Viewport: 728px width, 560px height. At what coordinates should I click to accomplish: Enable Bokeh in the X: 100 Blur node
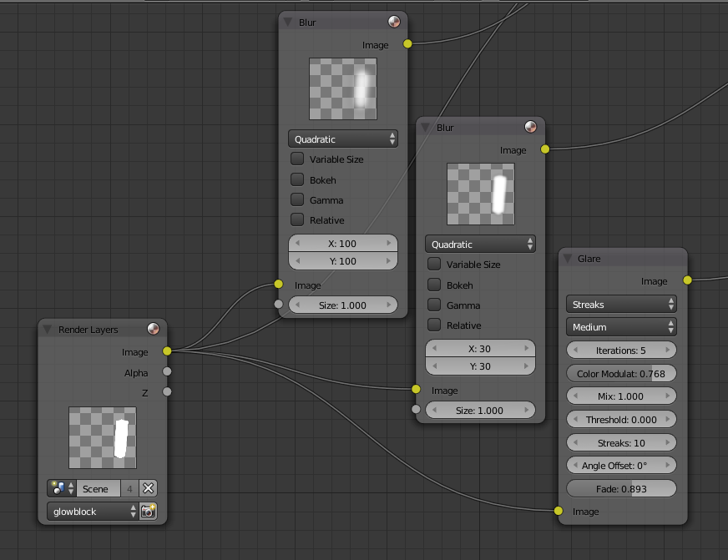[x=297, y=179]
